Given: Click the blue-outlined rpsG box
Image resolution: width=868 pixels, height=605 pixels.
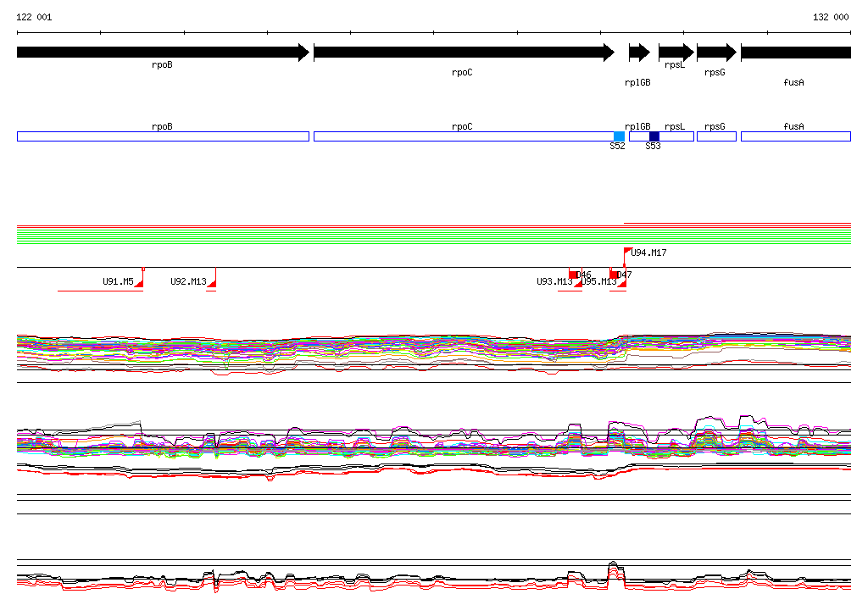Looking at the screenshot, I should pyautogui.click(x=716, y=136).
